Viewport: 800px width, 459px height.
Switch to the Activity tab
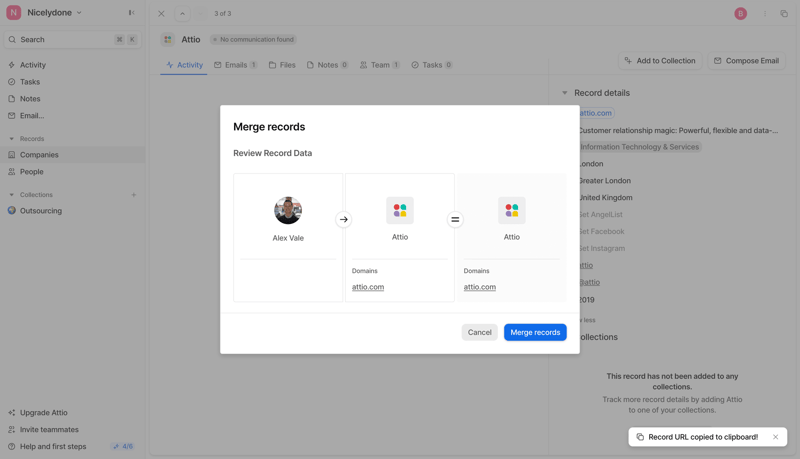(x=184, y=65)
